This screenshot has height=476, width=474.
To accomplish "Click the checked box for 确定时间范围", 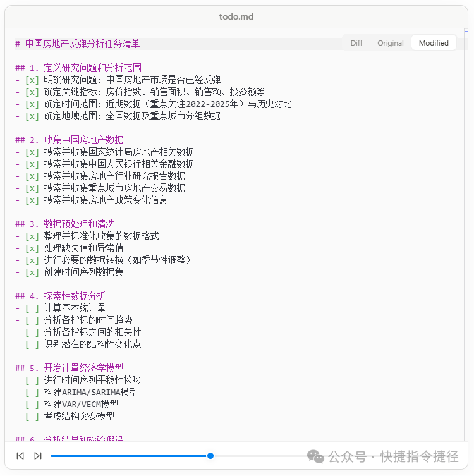I will (x=32, y=104).
